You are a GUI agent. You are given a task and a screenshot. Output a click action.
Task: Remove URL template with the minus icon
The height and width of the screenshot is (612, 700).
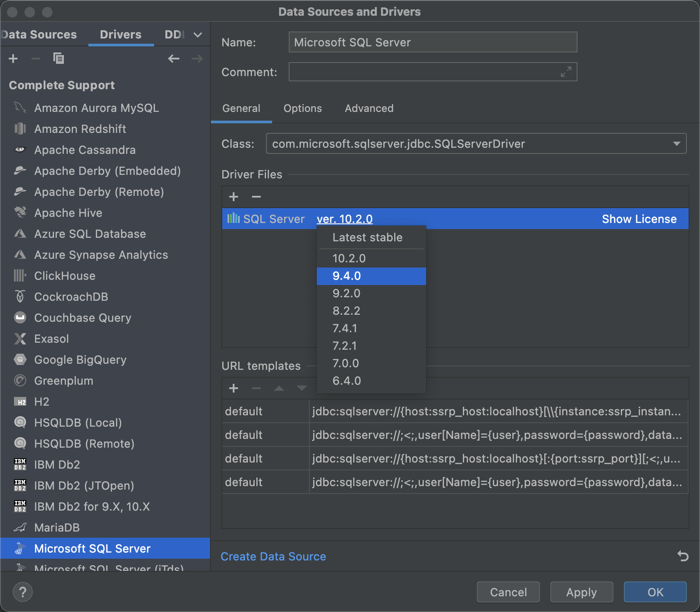coord(256,388)
